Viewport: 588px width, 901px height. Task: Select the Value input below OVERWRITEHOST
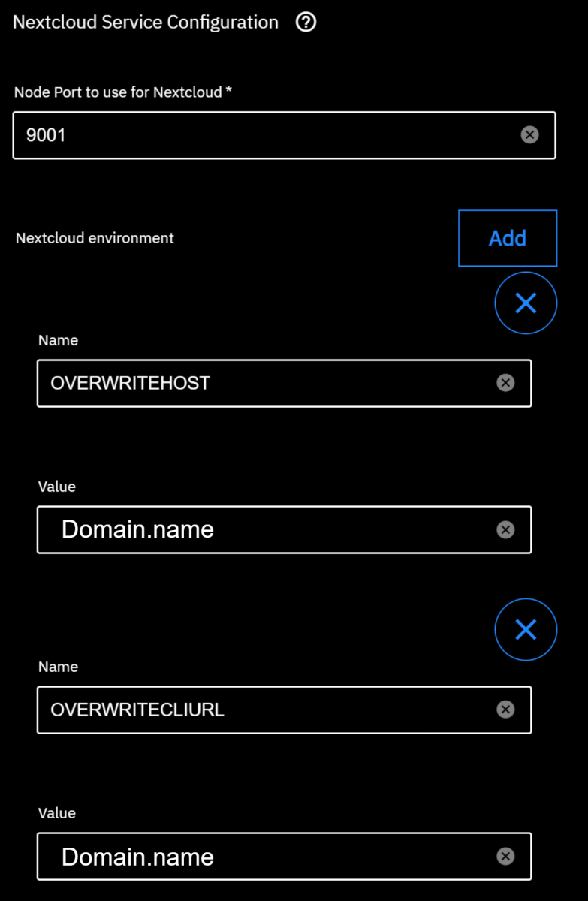tap(284, 529)
